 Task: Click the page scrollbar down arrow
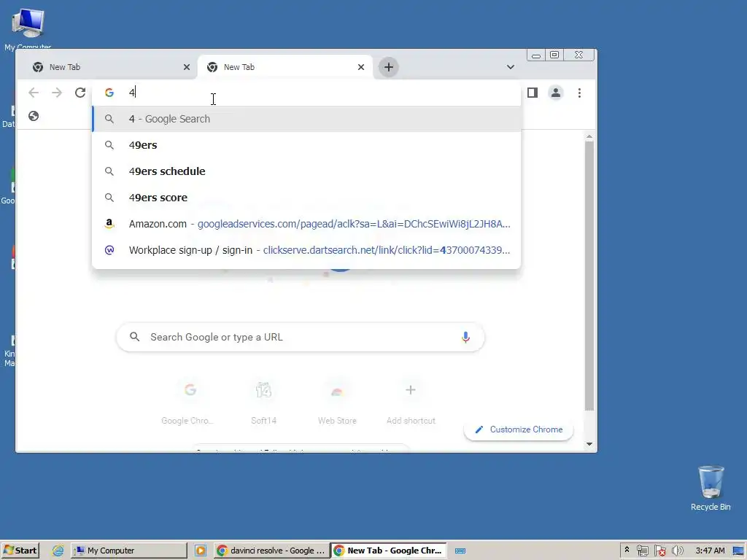589,444
